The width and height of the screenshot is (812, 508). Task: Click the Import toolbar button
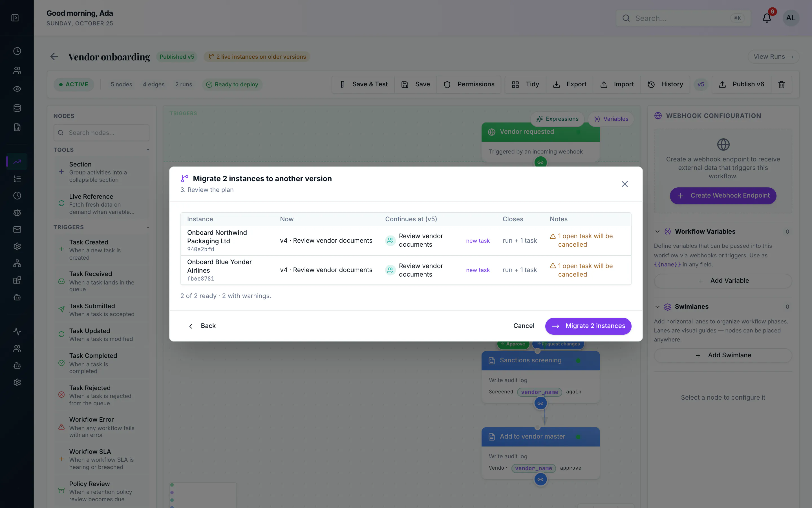tap(617, 84)
